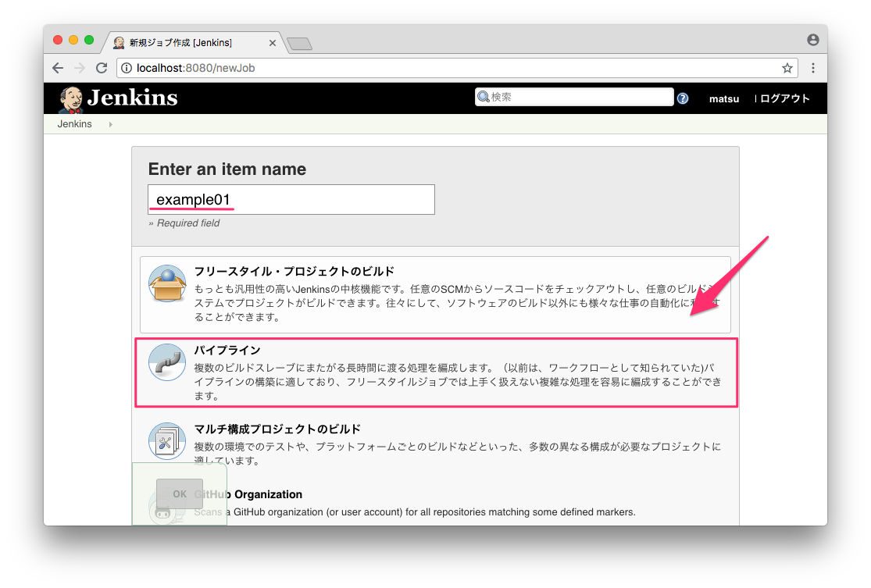Open the matsu user link
Image resolution: width=871 pixels, height=588 pixels.
[724, 98]
